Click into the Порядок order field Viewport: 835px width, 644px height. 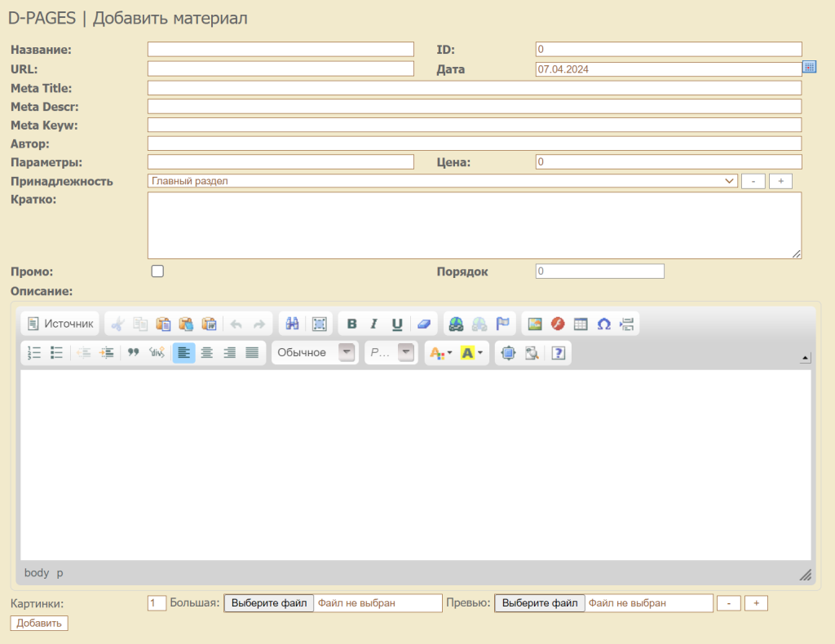tap(600, 271)
